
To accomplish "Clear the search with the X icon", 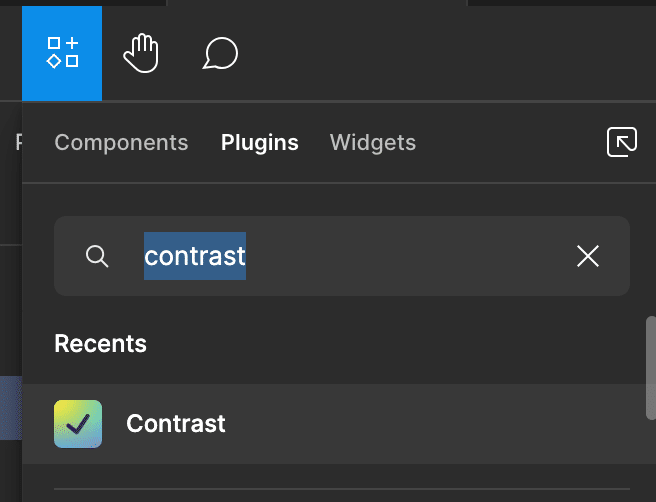I will (x=588, y=256).
